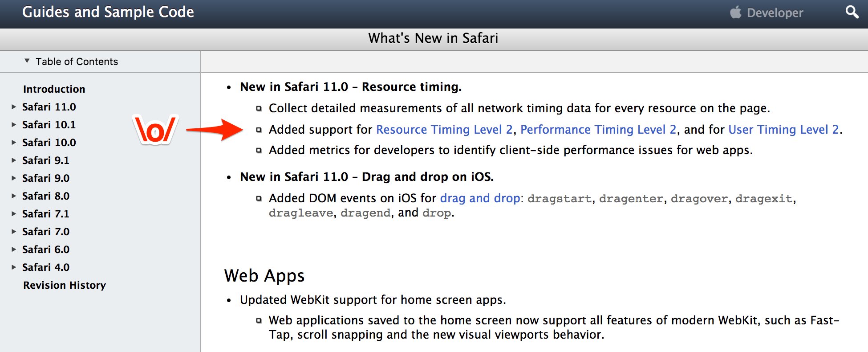868x352 pixels.
Task: Click the Guides and Sample Code title
Action: coord(108,12)
